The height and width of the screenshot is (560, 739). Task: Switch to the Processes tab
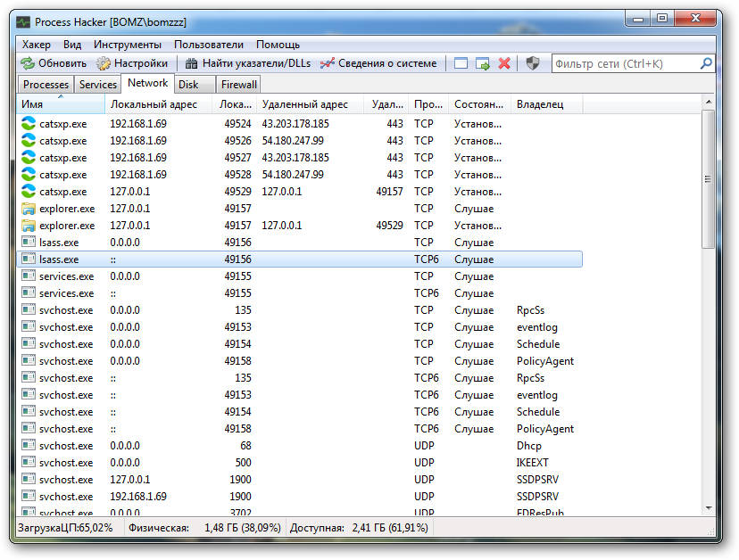point(46,85)
